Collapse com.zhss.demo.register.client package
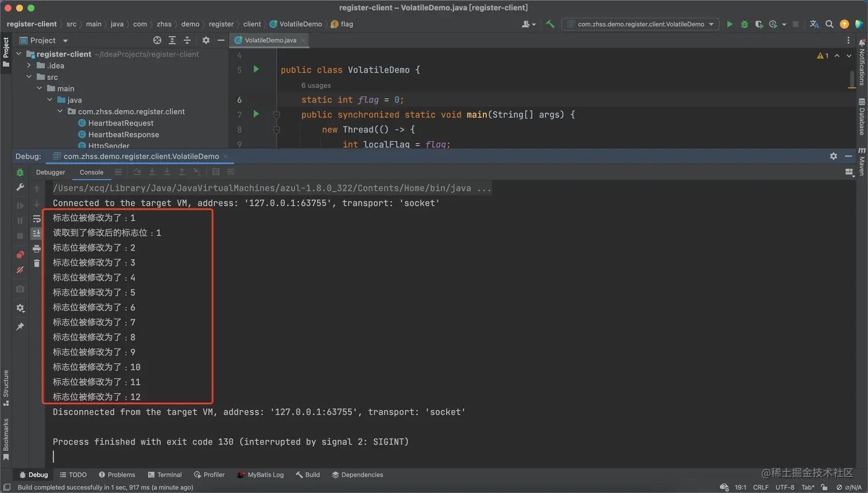 [x=60, y=111]
